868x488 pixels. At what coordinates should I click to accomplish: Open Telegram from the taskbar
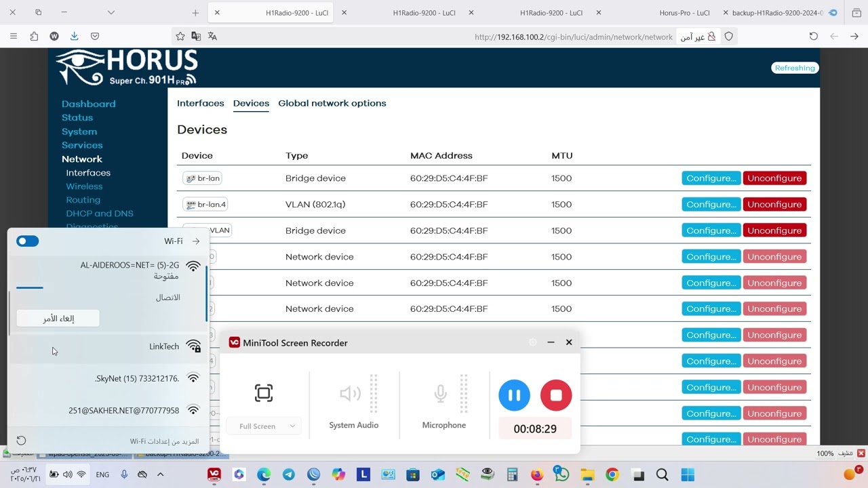289,474
